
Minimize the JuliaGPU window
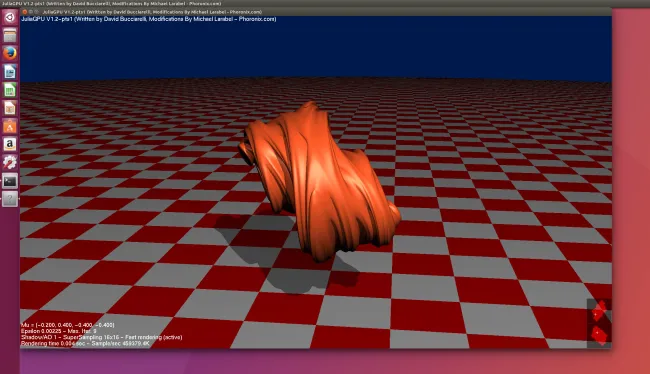pos(31,12)
